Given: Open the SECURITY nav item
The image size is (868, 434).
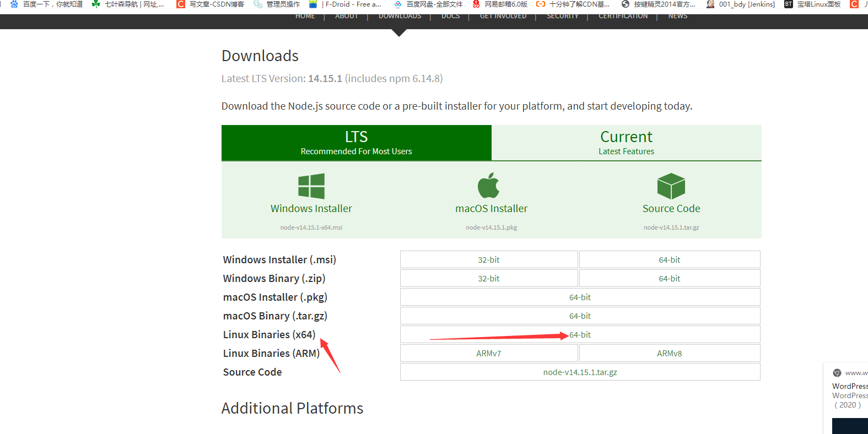Looking at the screenshot, I should coord(563,17).
